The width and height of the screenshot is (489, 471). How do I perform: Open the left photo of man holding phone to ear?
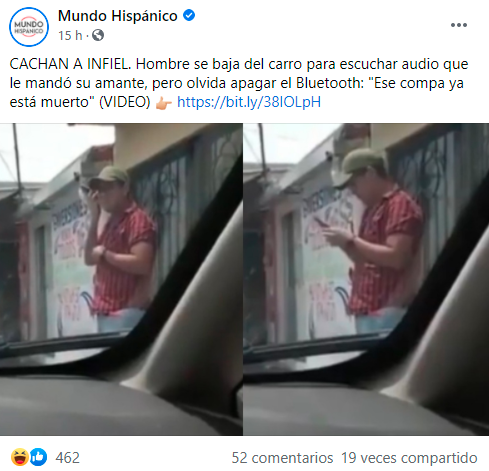pyautogui.click(x=121, y=279)
